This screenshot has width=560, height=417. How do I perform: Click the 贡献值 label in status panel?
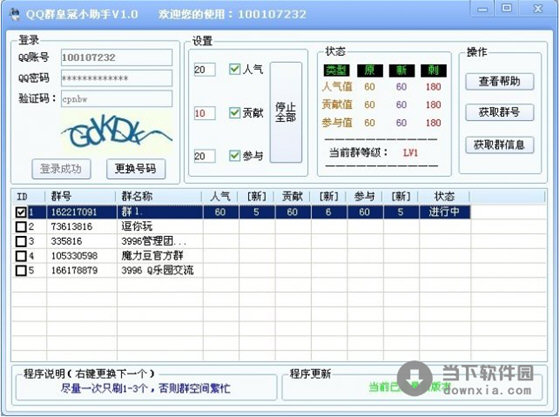[337, 105]
